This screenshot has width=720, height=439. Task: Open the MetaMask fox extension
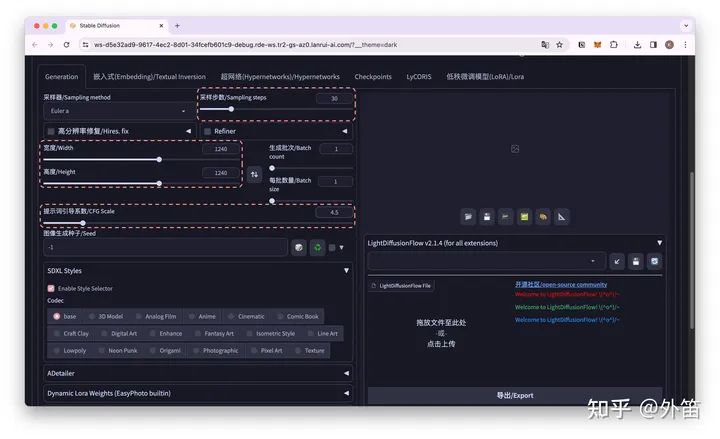click(x=597, y=45)
